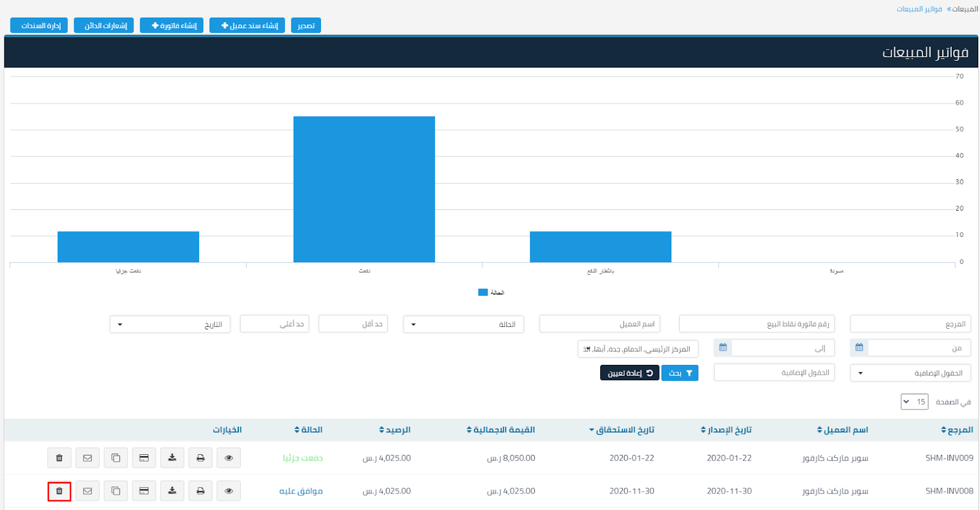Change rows per page dropdown showing 15
The image size is (980, 510).
click(914, 402)
